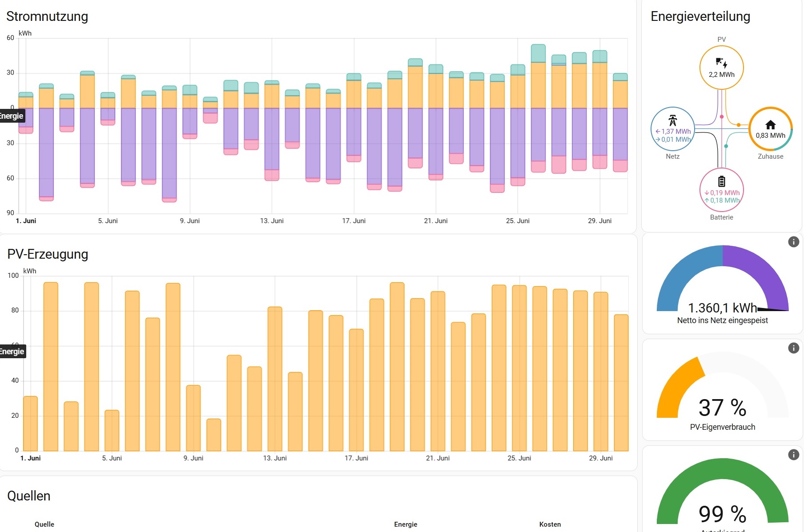Select the first PV-Erzeugung bar for 1. Juni
804x532 pixels.
tap(30, 424)
